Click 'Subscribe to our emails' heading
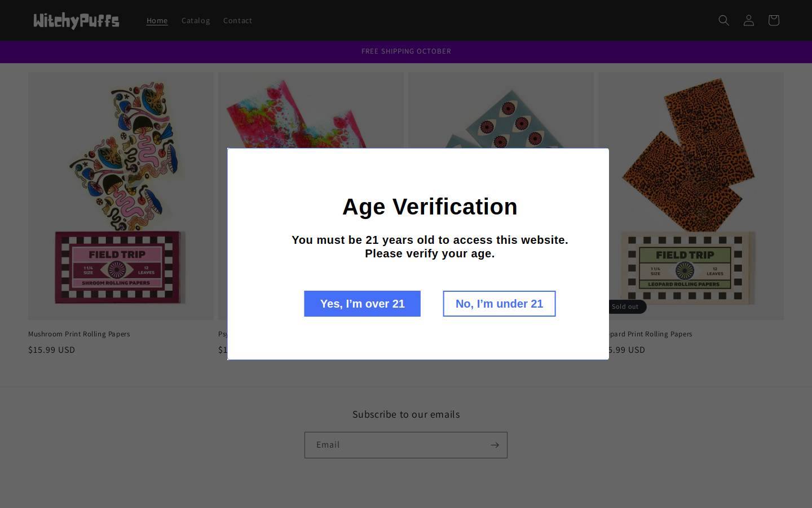The height and width of the screenshot is (508, 812). [406, 414]
